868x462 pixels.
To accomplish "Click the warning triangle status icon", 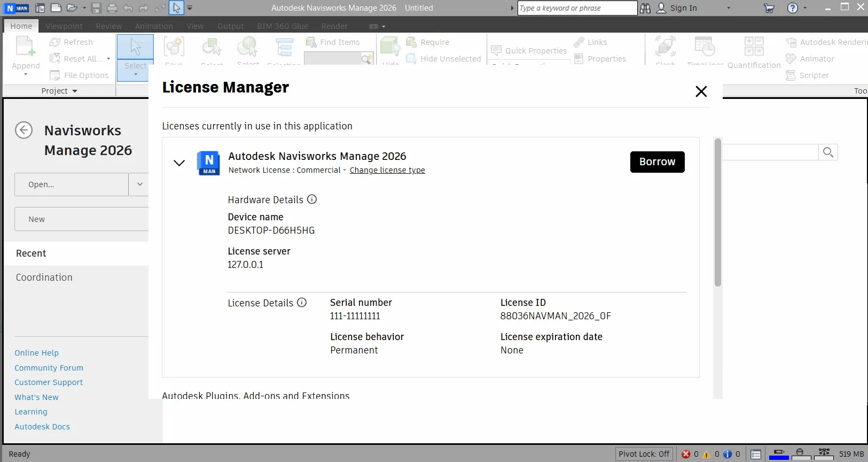I will (707, 454).
